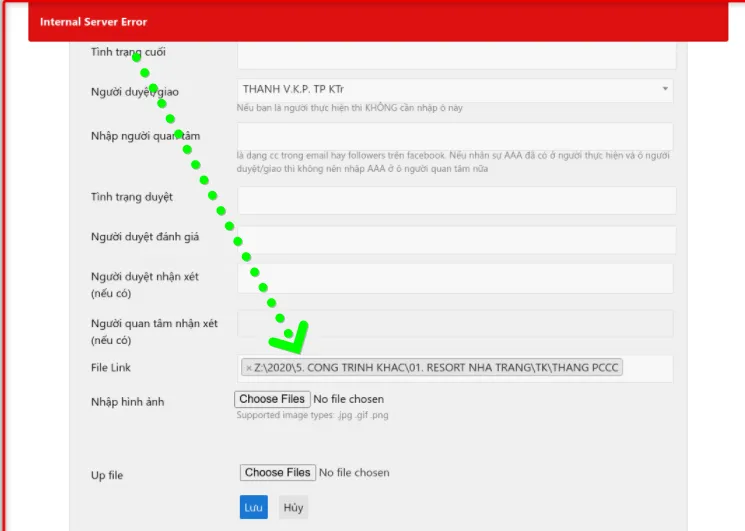Viewport: 745px width, 531px height.
Task: Click the Tình trạng duyệt field
Action: pos(457,199)
